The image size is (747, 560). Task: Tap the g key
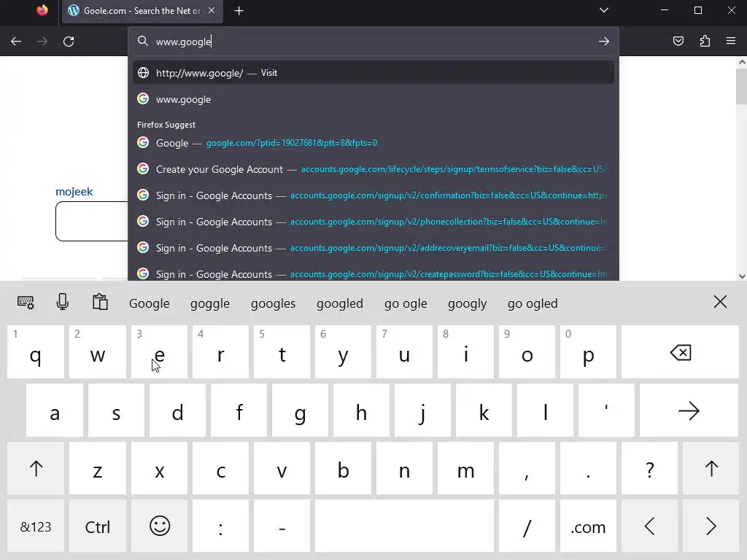(x=300, y=411)
